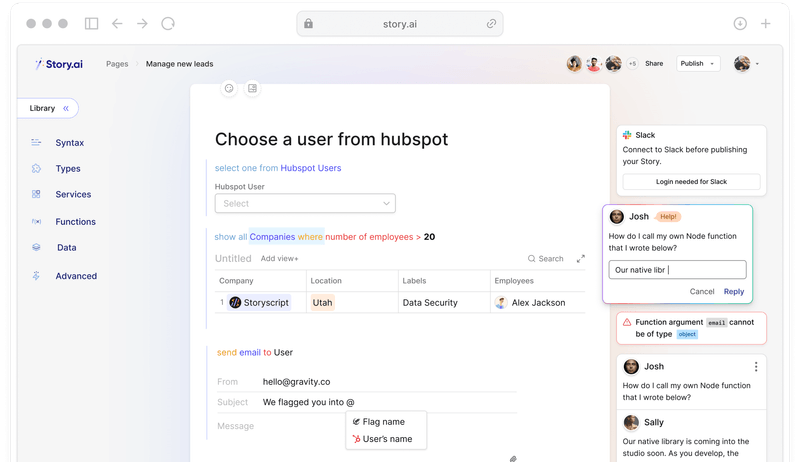
Task: Open the Advanced library section
Action: click(76, 276)
